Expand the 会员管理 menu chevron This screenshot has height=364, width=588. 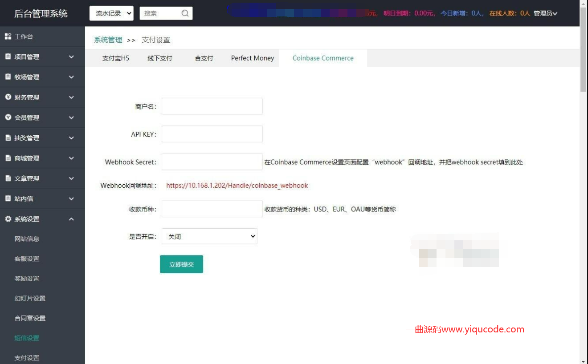coord(71,117)
